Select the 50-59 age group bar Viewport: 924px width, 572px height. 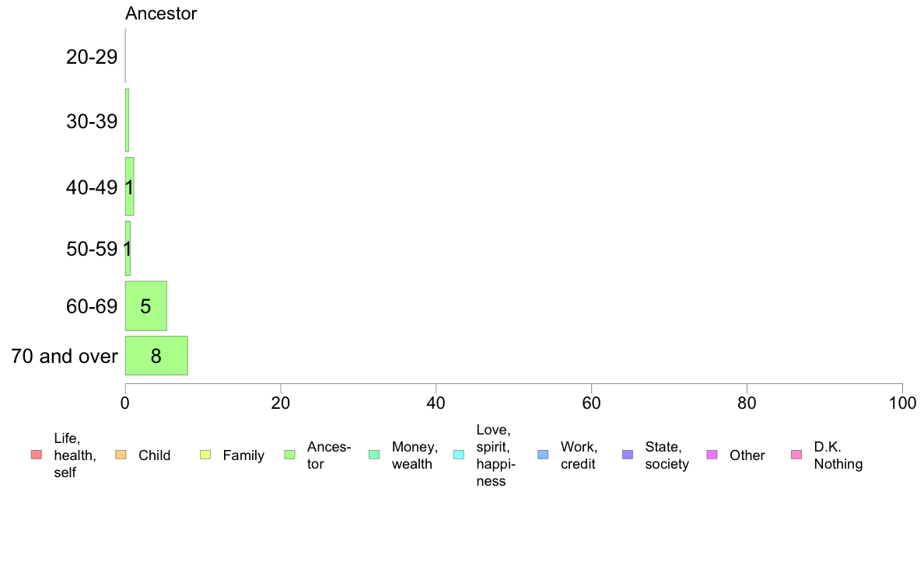coord(128,249)
